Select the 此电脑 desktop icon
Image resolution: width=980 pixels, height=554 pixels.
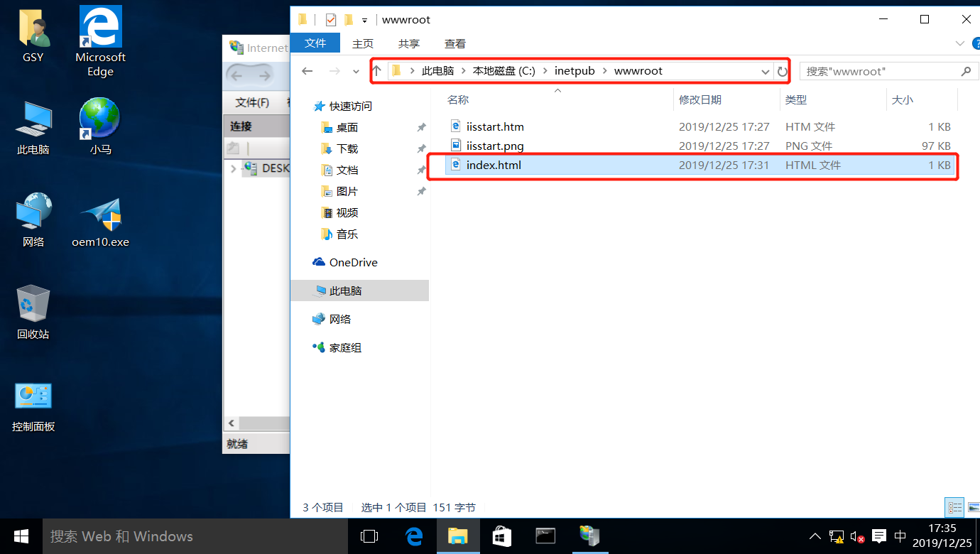pos(33,128)
